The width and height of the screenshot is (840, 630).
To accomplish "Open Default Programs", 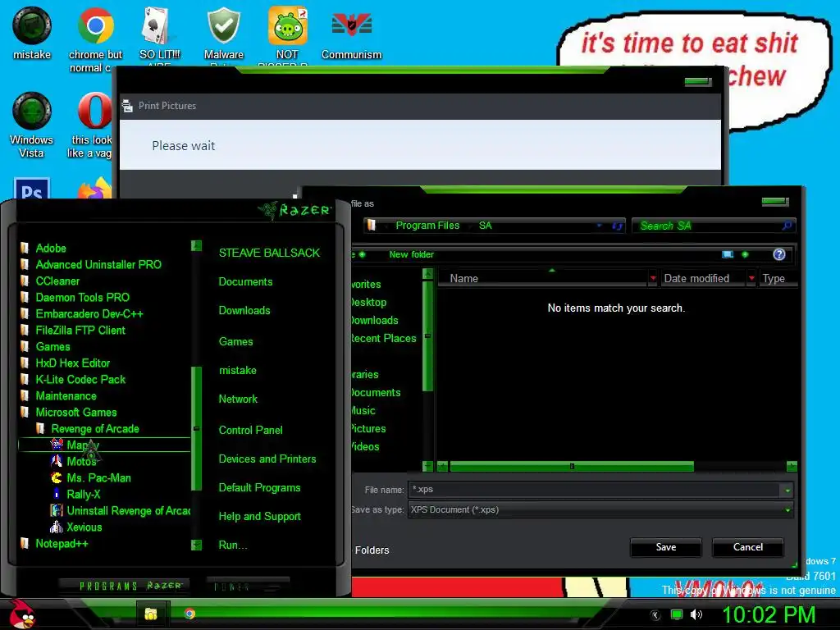I will pyautogui.click(x=259, y=488).
